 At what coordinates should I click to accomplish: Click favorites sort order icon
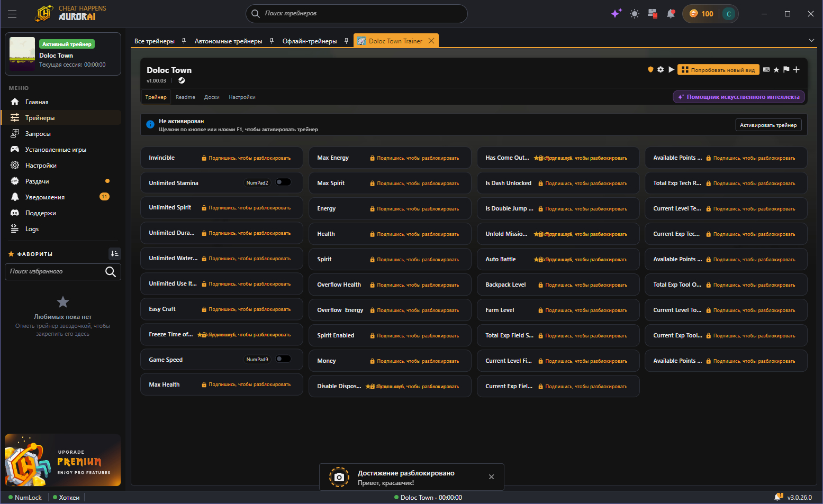114,254
